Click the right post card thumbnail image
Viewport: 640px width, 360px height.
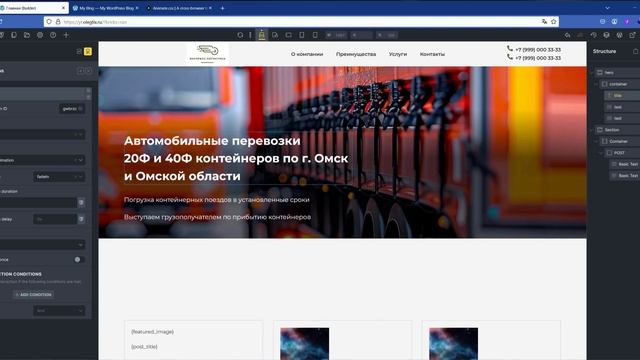click(453, 344)
